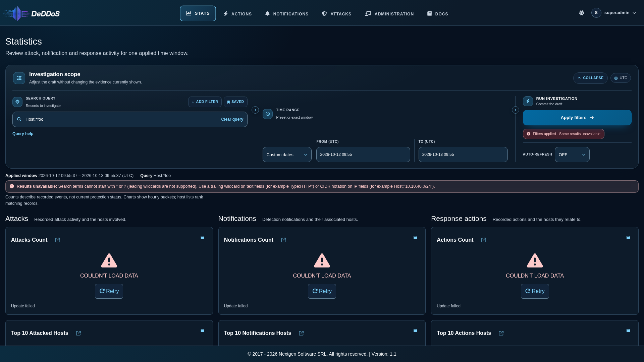The width and height of the screenshot is (644, 362).
Task: Click the run investigation lightning icon
Action: pyautogui.click(x=528, y=101)
